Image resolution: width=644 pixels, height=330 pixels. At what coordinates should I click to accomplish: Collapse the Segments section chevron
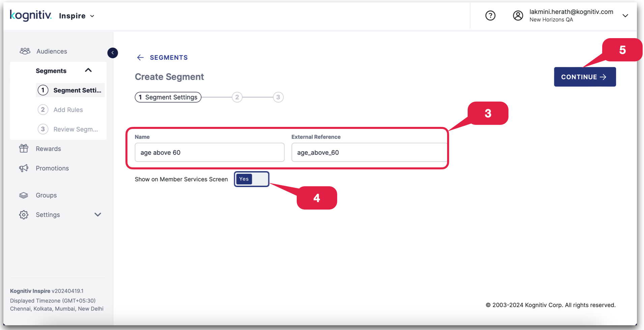[x=88, y=70]
